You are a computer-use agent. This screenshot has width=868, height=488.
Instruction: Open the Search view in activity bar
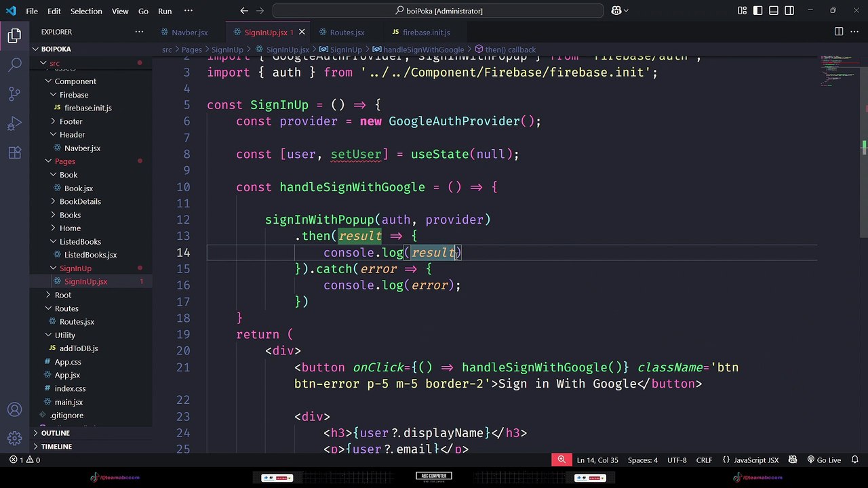15,65
